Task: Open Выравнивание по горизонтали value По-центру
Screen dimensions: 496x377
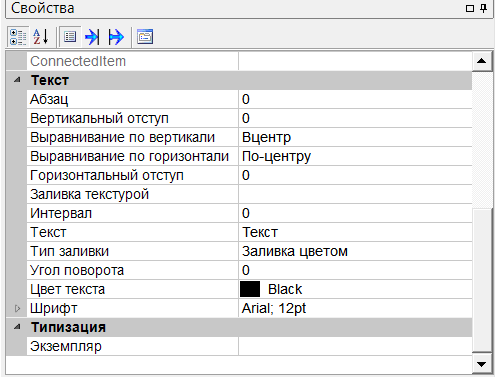Action: pos(355,156)
